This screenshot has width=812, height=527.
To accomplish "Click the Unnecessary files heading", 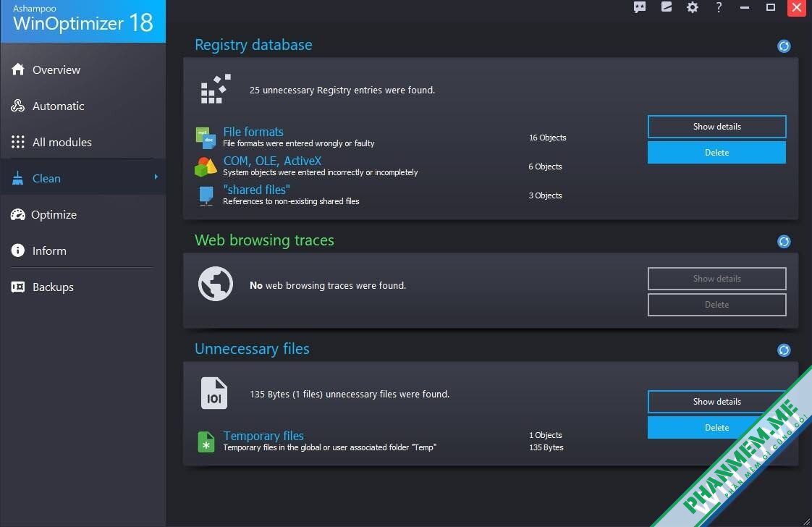I will coord(252,349).
